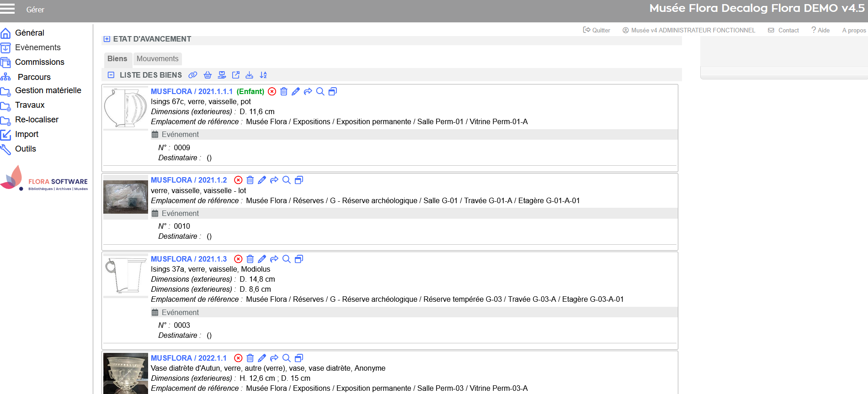Expand the Evénement header under MUSFLORA / 2021.1.3
Viewport: 868px width, 394px height.
click(x=180, y=313)
